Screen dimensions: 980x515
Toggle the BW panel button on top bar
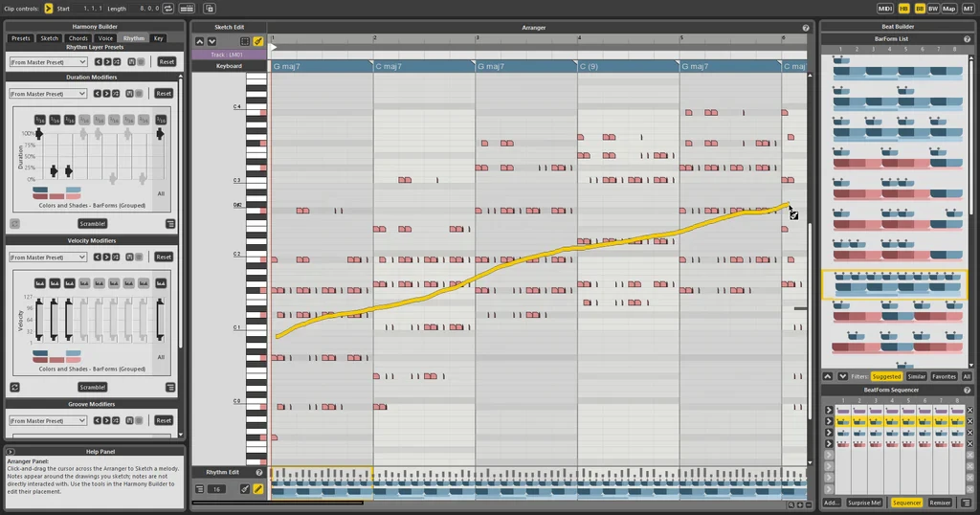933,9
